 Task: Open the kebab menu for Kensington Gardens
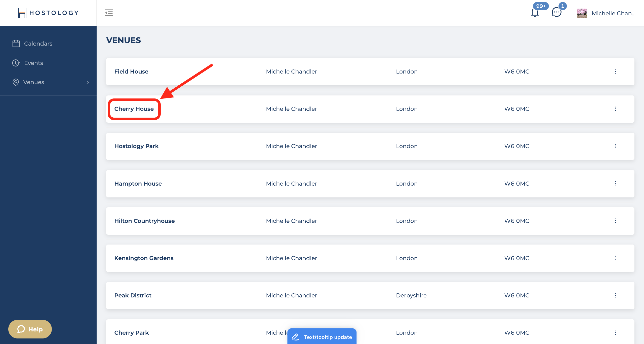tap(616, 258)
